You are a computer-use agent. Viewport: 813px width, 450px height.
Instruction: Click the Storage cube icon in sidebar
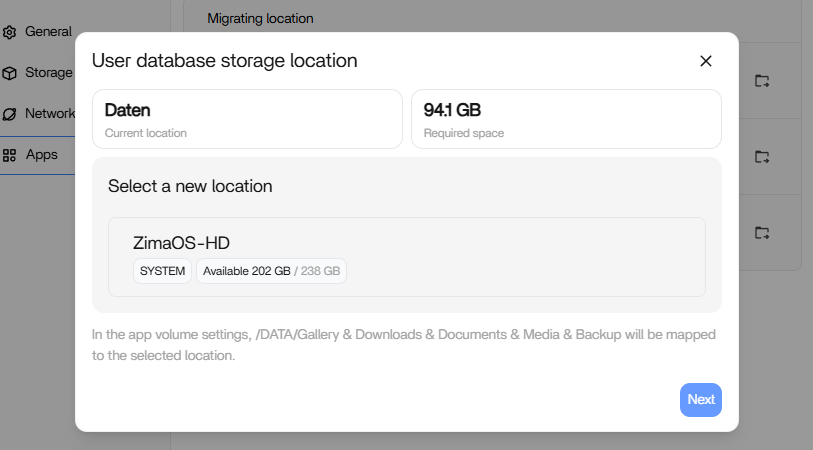coord(10,73)
